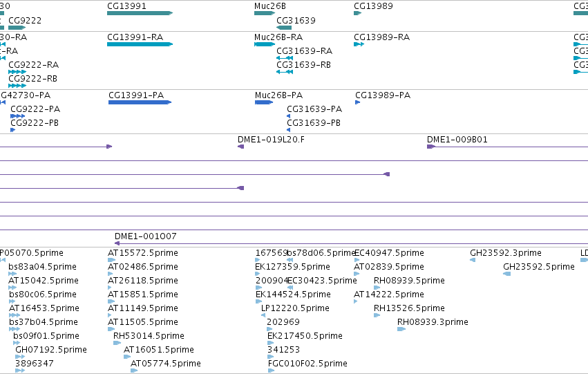Click the Muc26B-PA protein feature
Image resolution: width=588 pixels, height=374 pixels.
tap(264, 102)
